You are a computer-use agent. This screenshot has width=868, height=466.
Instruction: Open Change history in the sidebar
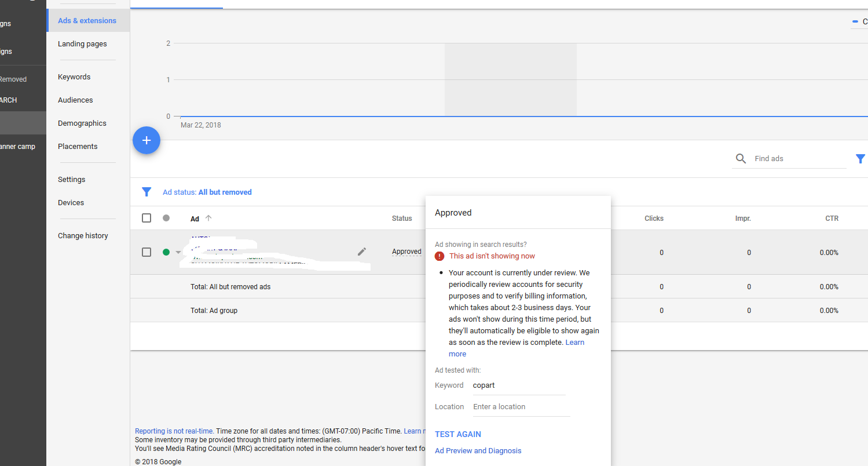pyautogui.click(x=83, y=236)
